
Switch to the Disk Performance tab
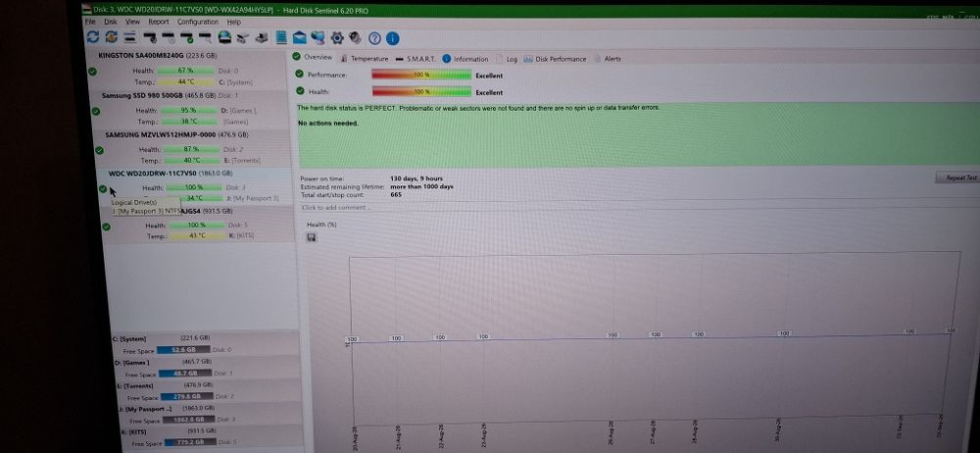(555, 59)
